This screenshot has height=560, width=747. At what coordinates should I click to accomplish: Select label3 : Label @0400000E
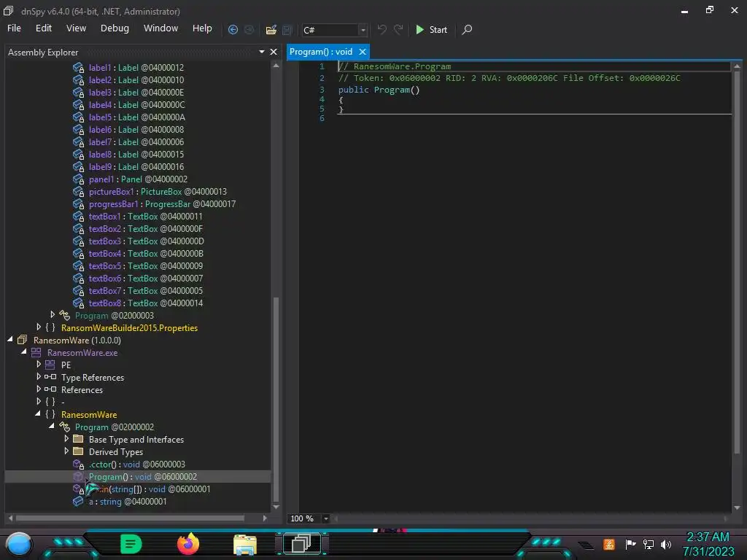click(x=136, y=93)
